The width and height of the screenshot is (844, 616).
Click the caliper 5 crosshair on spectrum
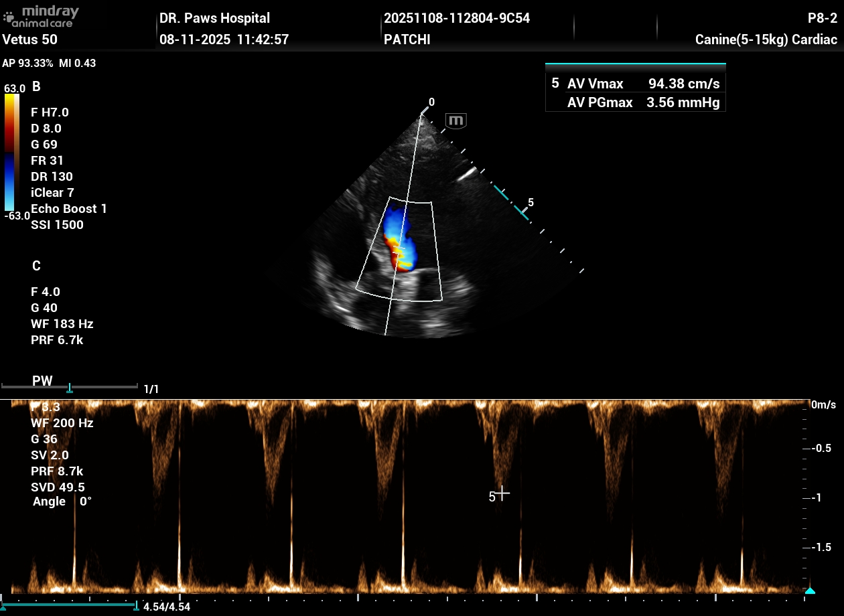coord(502,493)
